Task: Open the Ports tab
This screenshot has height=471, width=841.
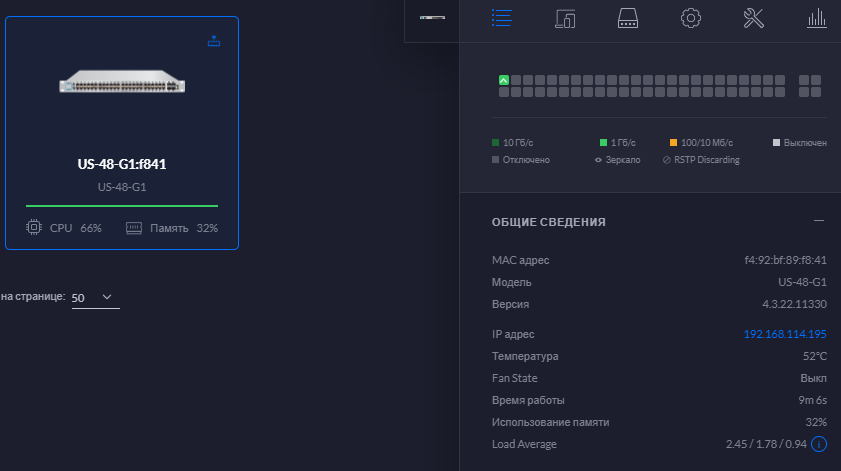Action: 628,18
